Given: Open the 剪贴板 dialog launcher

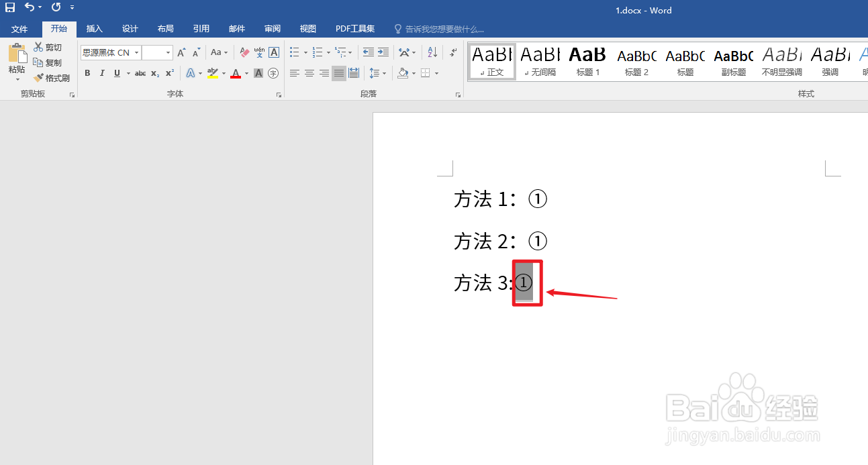Looking at the screenshot, I should click(x=72, y=95).
